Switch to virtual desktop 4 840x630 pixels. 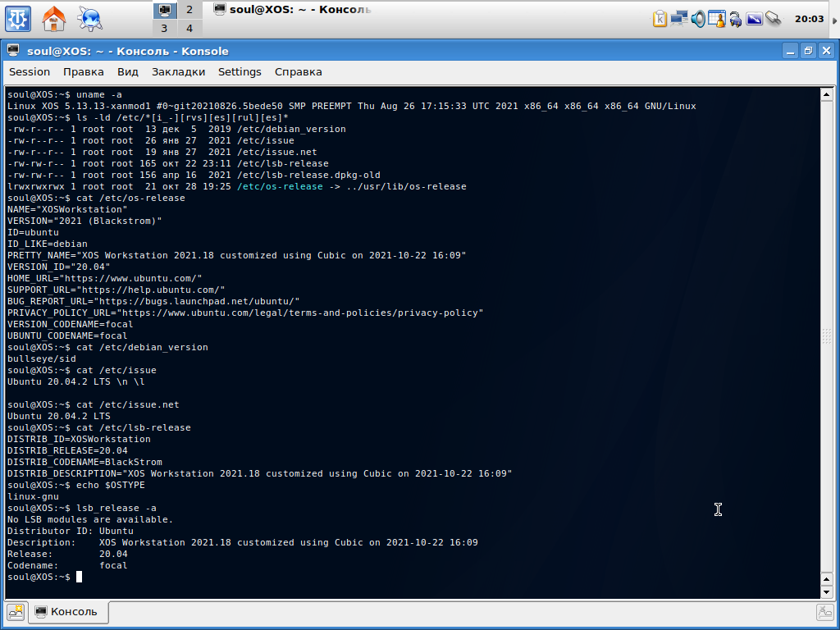pyautogui.click(x=189, y=28)
